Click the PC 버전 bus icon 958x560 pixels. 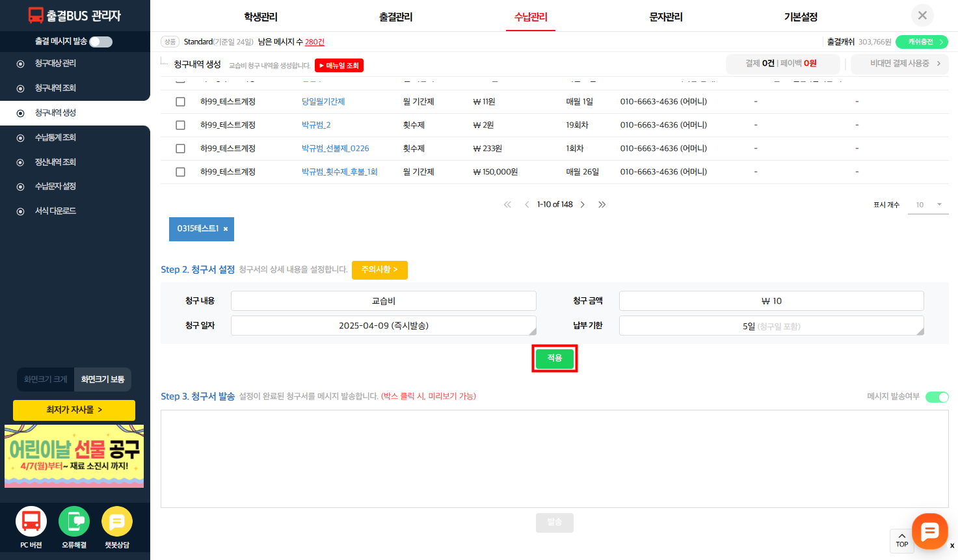31,522
